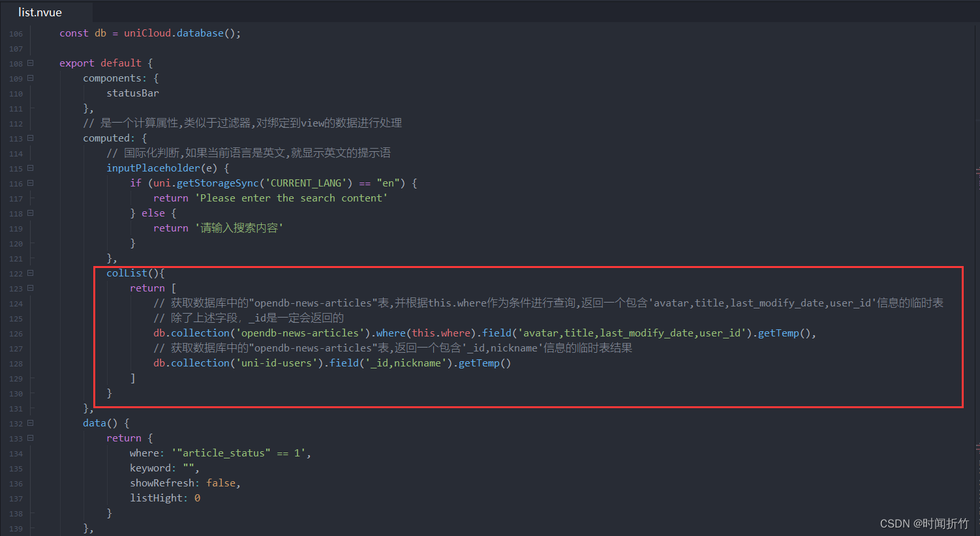Screen dimensions: 980x536
Task: Click the showRefresh property
Action: click(162, 483)
